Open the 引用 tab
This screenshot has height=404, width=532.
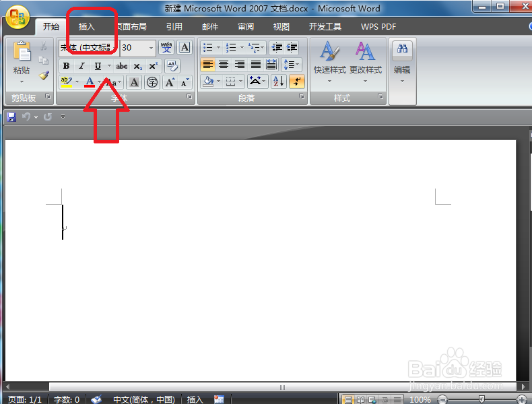(174, 26)
